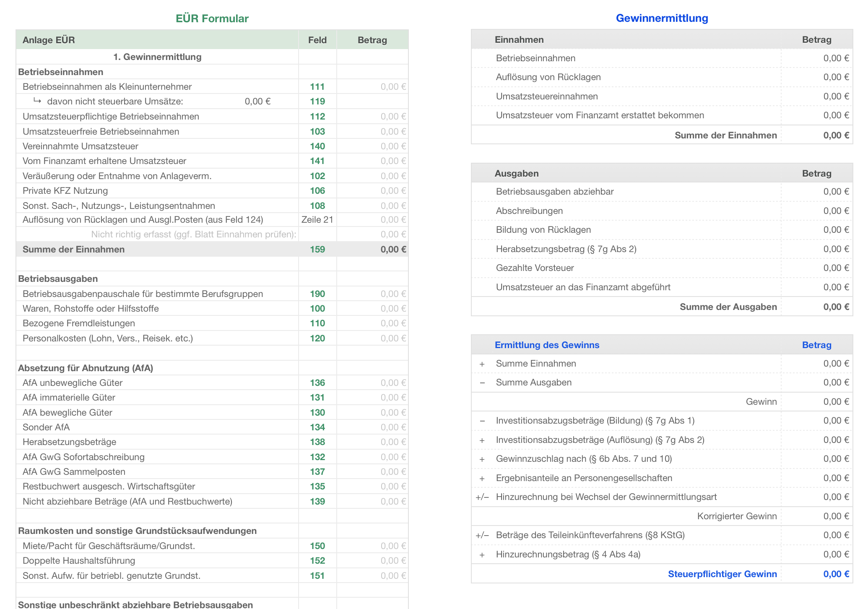The height and width of the screenshot is (609, 868).
Task: Click plus sign beside Summe Einnahmen
Action: click(x=482, y=364)
